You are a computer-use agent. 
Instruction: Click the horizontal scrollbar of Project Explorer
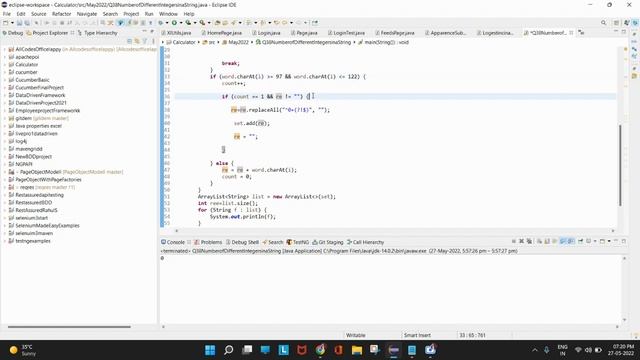coord(69,327)
